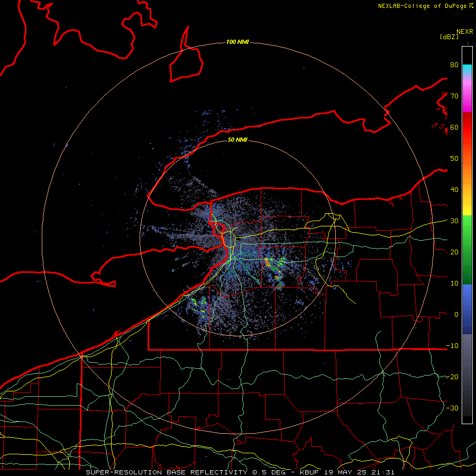Click the positive 10 value on the dBZ scale
Image resolution: width=476 pixels, height=476 pixels.
[454, 283]
